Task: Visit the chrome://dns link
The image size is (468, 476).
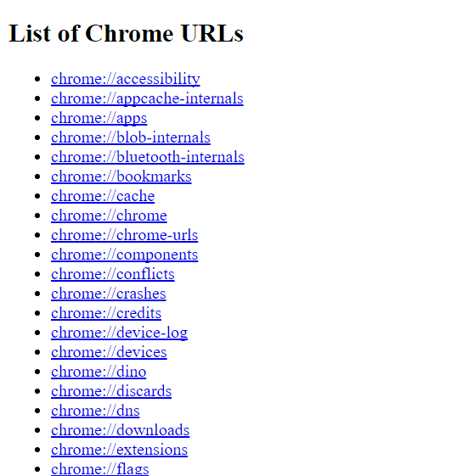Action: 95,411
